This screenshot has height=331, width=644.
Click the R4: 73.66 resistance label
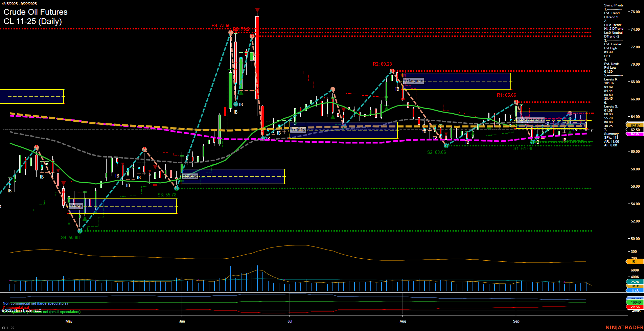(221, 25)
